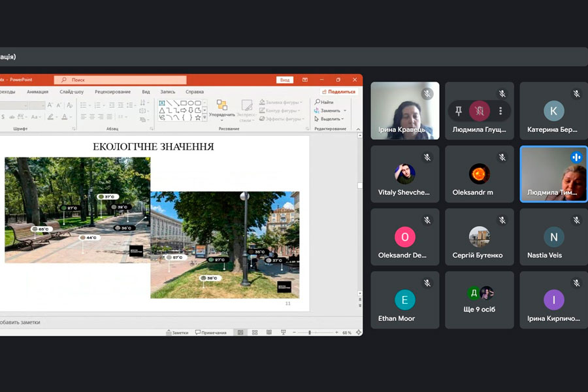
Task: Toggle the remove-from-view button on Людмила Глущ's tile
Action: coord(480,110)
